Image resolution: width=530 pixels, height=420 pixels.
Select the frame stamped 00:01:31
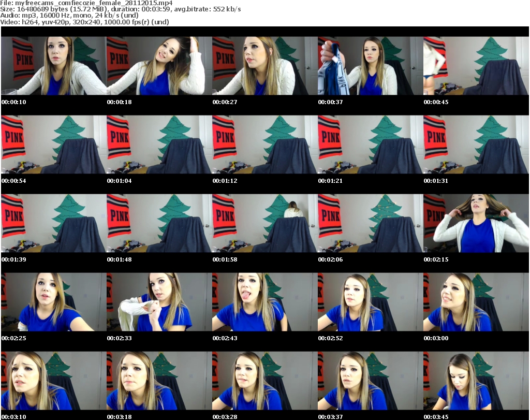point(476,144)
